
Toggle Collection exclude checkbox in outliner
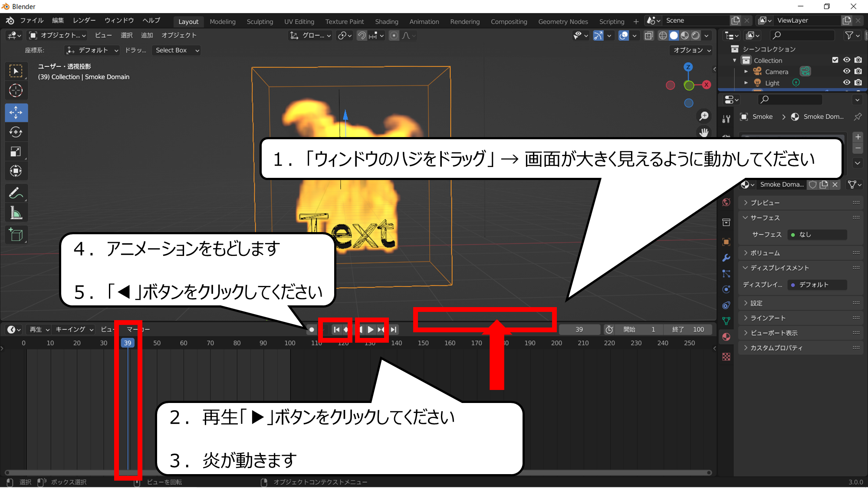(835, 60)
